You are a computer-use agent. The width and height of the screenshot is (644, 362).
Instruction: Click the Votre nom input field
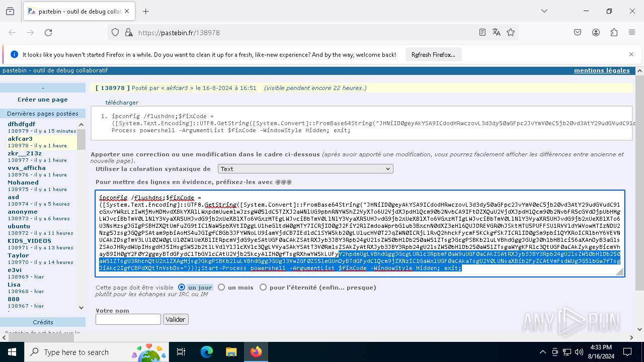128,319
